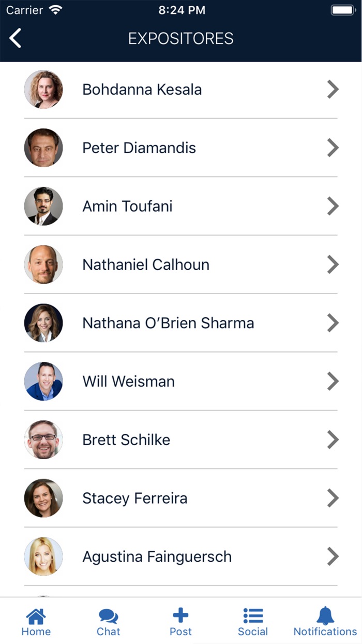Open the Brett Schilke profile picture
Image resolution: width=362 pixels, height=644 pixels.
43,440
